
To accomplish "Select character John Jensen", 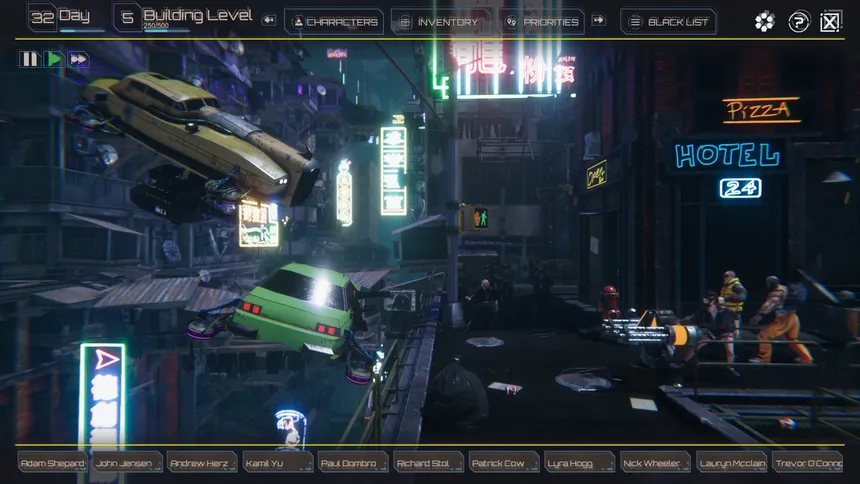I will (128, 463).
